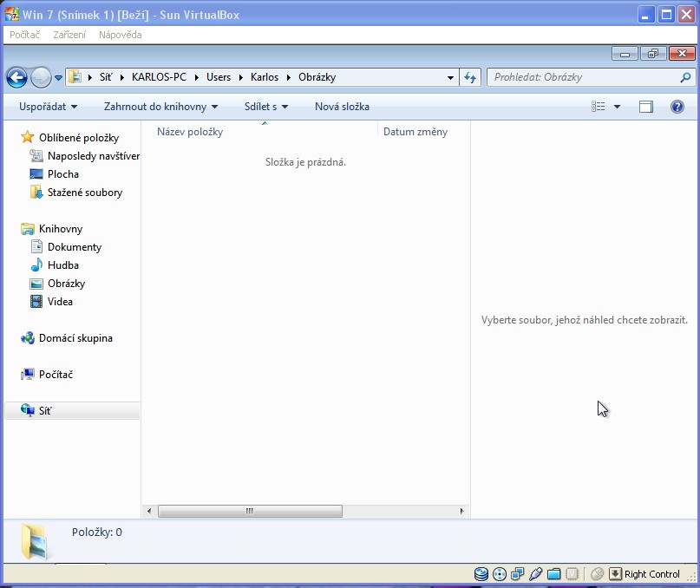Click the Složka je prázdná message
Viewport: 700px width, 588px height.
pos(306,162)
